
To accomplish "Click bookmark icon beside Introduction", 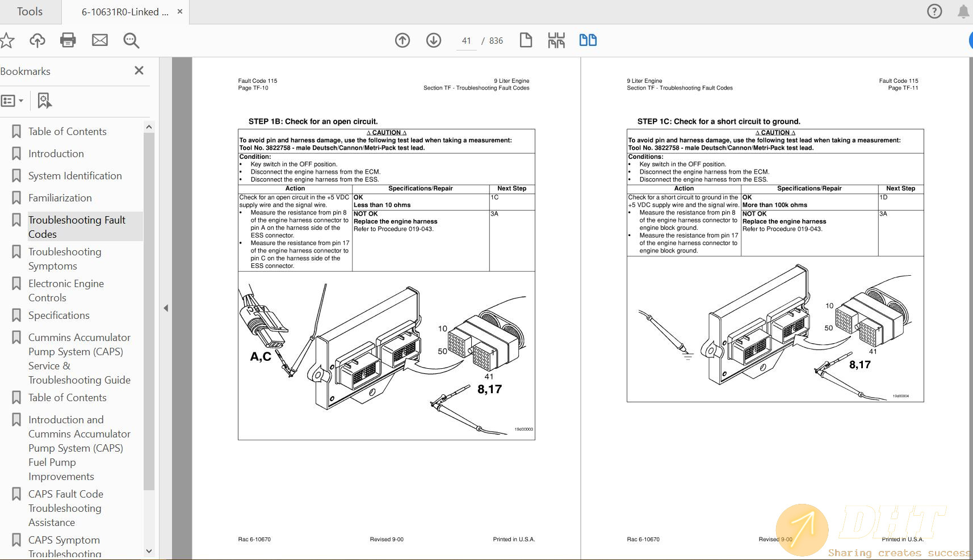I will tap(16, 154).
